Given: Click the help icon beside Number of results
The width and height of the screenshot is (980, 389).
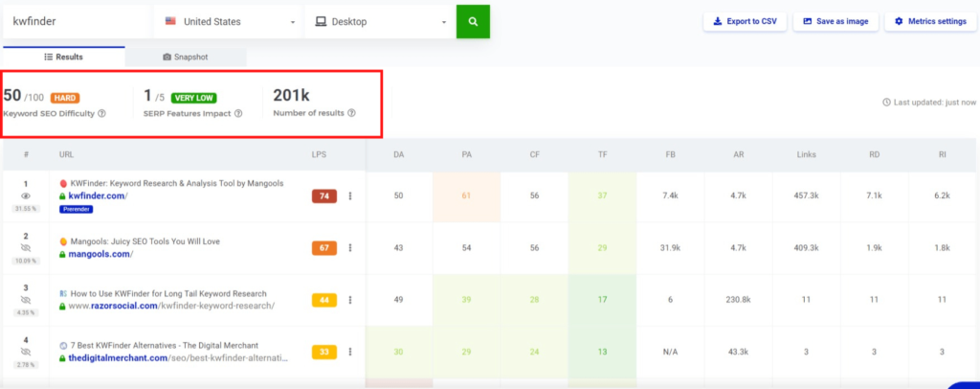Looking at the screenshot, I should [351, 113].
